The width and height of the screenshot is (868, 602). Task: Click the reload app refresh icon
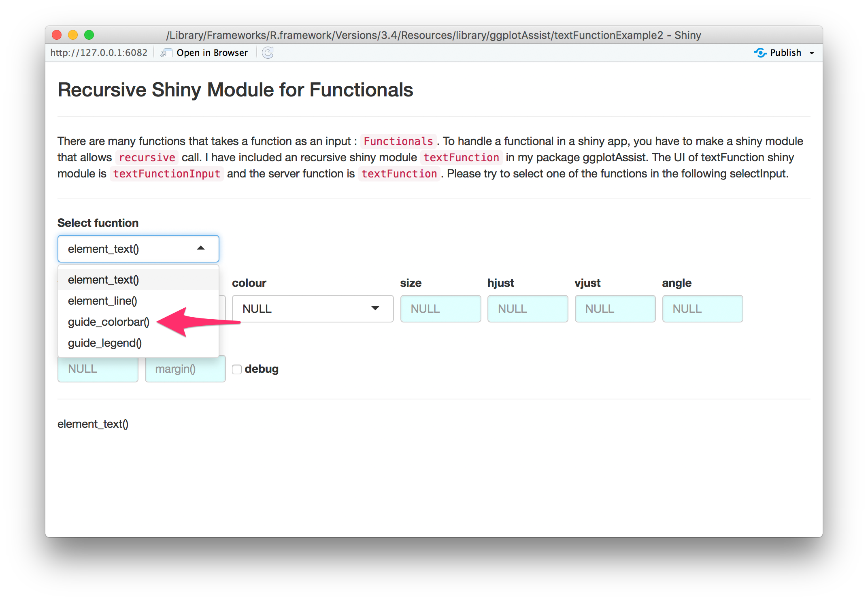[268, 53]
